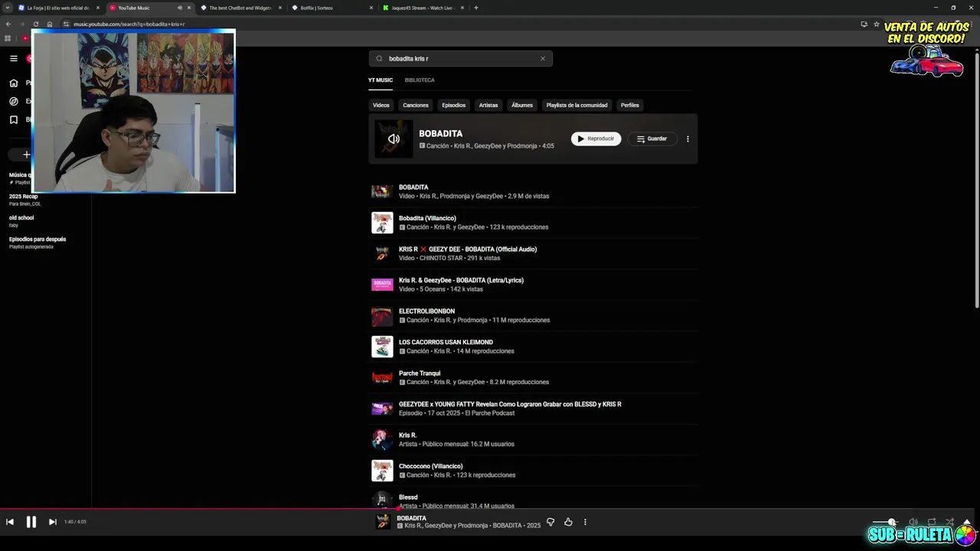Viewport: 980px width, 551px height.
Task: Filter by Playlists de la comunidad
Action: point(577,105)
